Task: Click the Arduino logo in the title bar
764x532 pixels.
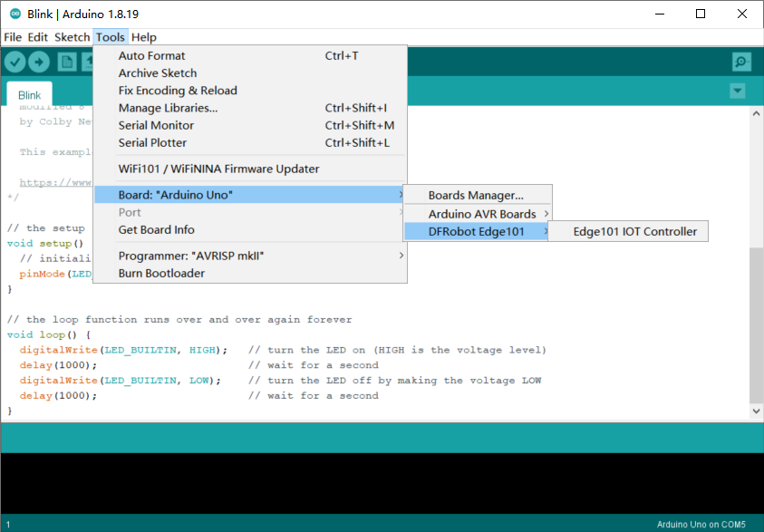Action: pos(15,14)
